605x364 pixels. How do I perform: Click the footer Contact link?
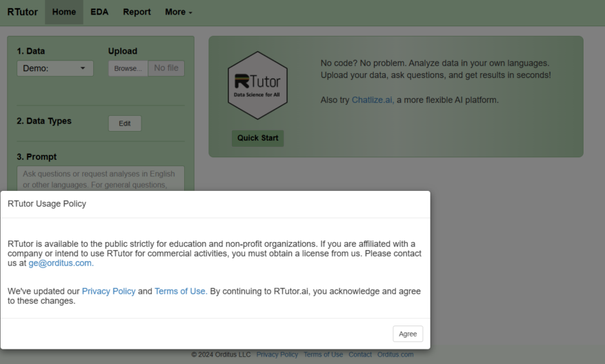click(360, 354)
